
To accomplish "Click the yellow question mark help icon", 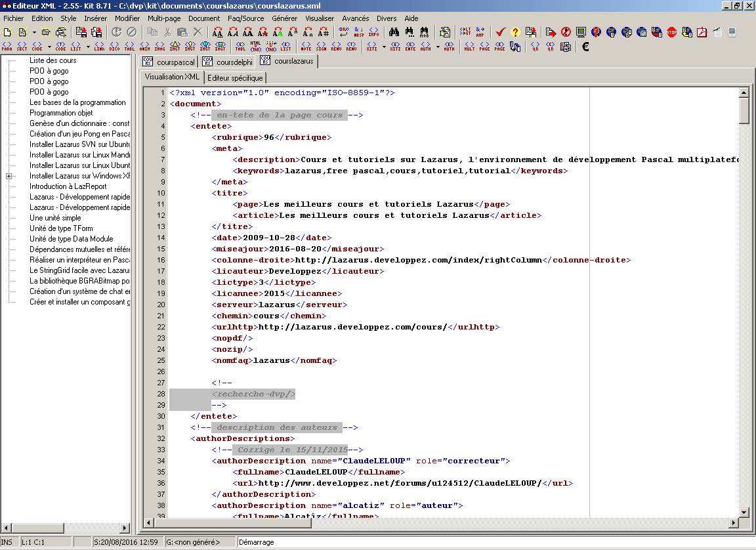I will pyautogui.click(x=515, y=32).
